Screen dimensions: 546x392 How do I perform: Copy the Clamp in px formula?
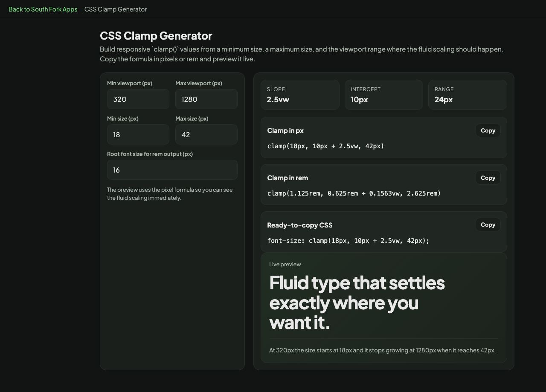pyautogui.click(x=488, y=130)
